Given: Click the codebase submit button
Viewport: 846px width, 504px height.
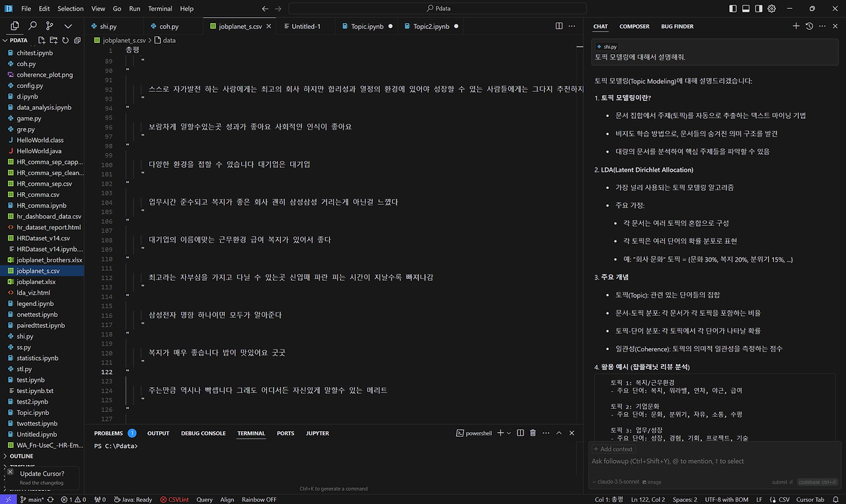Looking at the screenshot, I should pos(817,482).
